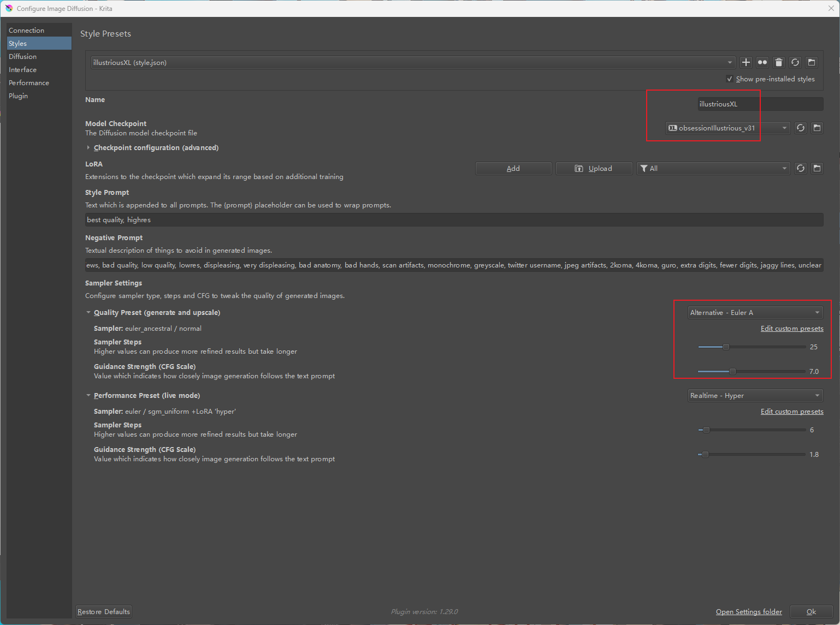The image size is (840, 625).
Task: Click the Add LoRA button
Action: [x=513, y=168]
